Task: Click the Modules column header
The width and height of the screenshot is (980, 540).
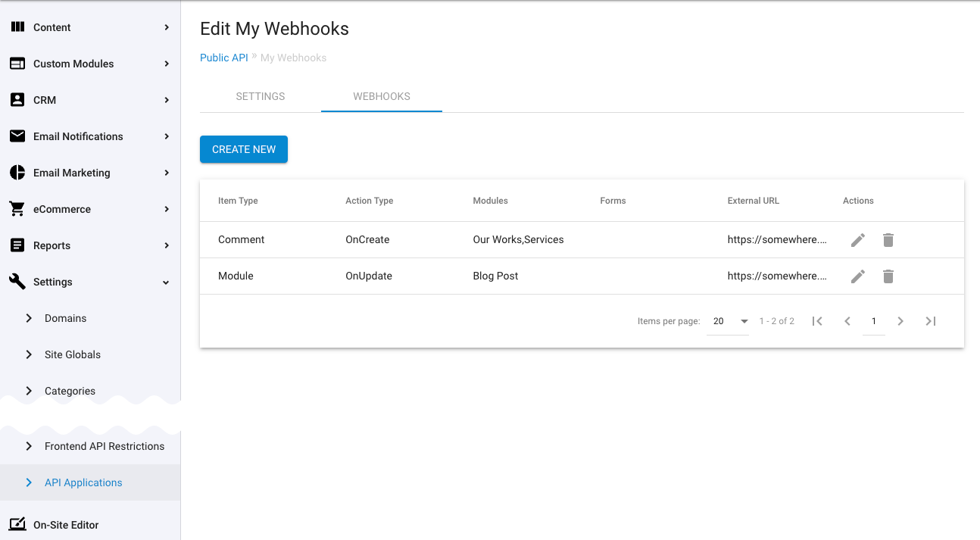Action: (x=490, y=201)
